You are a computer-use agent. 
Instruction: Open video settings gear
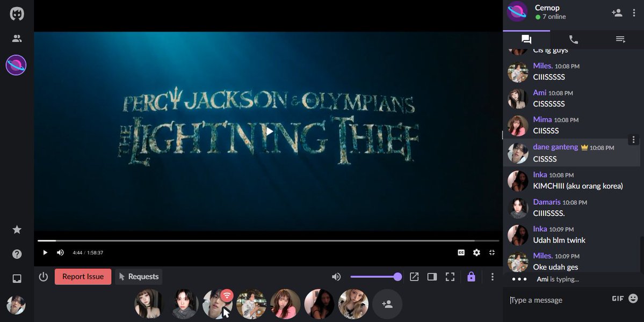point(476,253)
